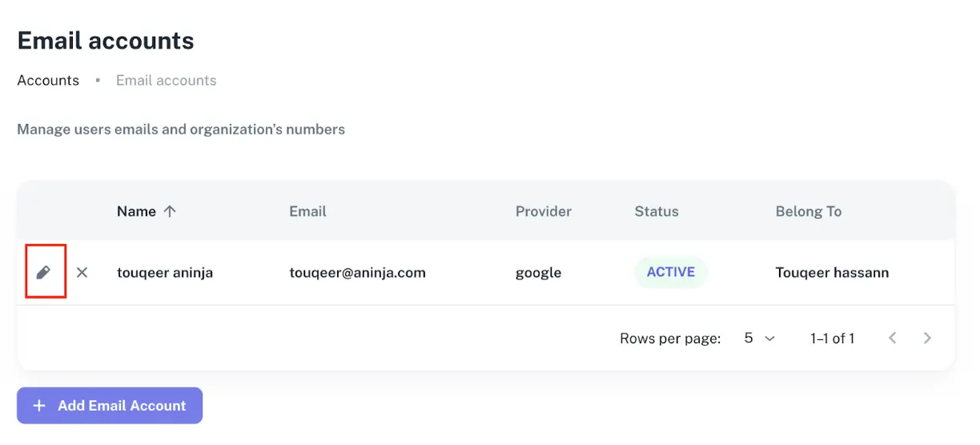Click the Touqeer hassann owner cell

tap(832, 273)
